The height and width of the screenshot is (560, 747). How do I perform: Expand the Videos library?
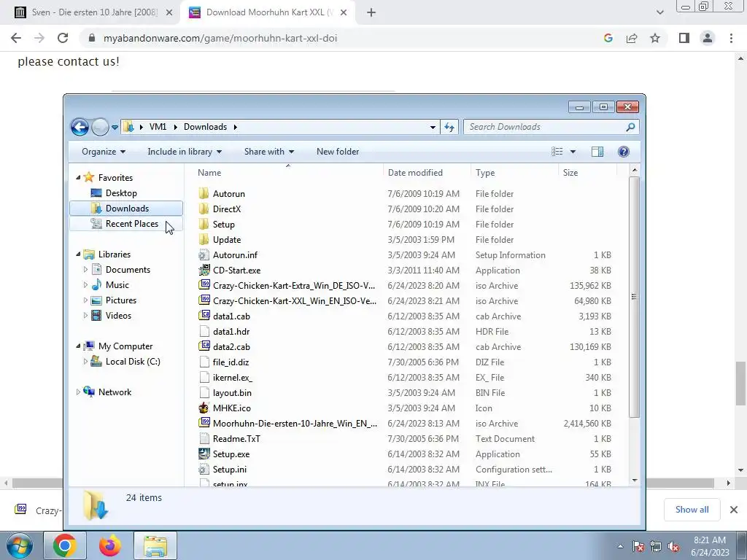tap(85, 315)
